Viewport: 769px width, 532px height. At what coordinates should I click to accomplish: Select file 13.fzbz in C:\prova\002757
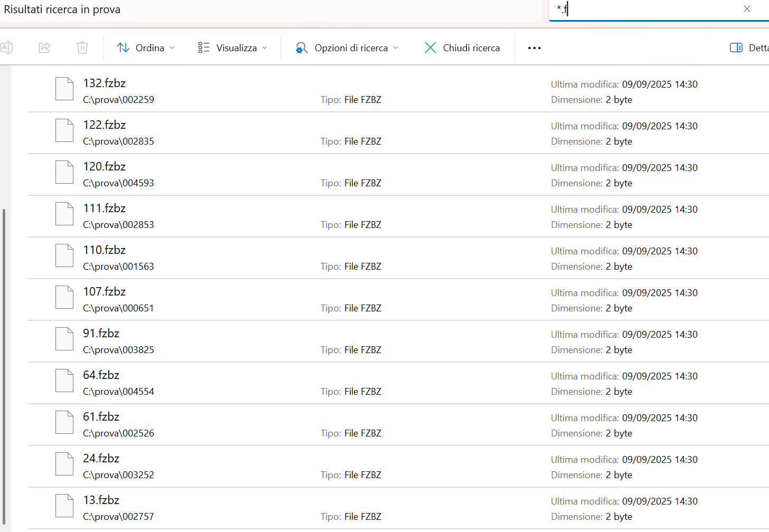101,500
